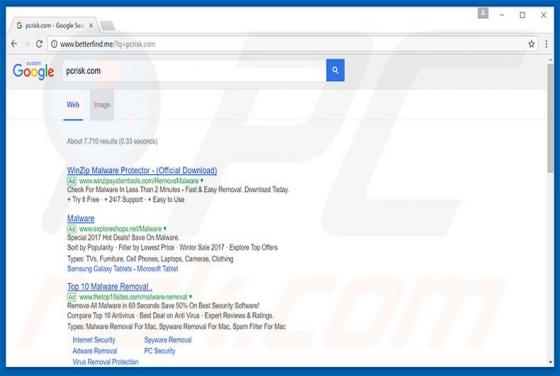This screenshot has width=560, height=376.
Task: Open a new tab
Action: tap(108, 26)
